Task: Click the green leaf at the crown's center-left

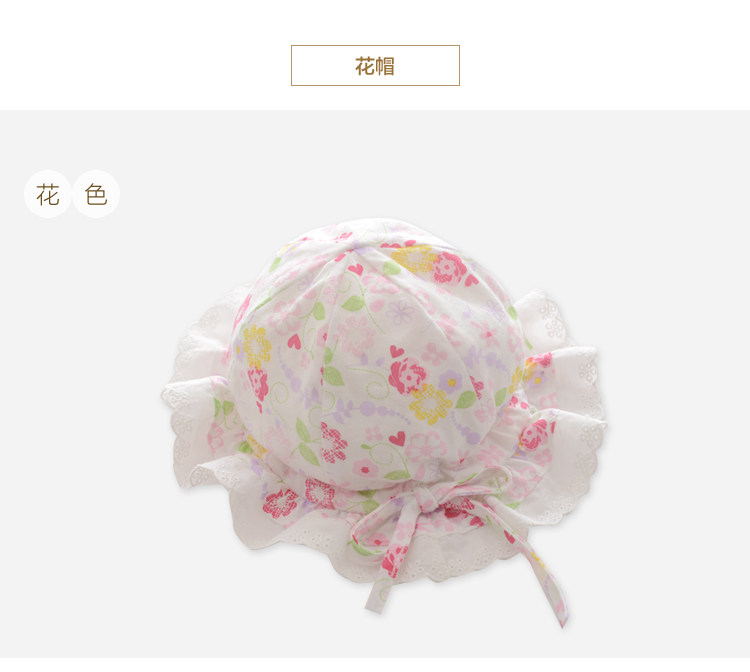Action: (333, 374)
